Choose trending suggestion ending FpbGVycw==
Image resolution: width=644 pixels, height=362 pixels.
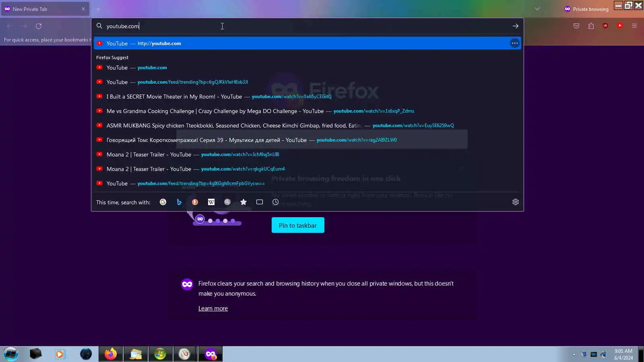tap(308, 183)
